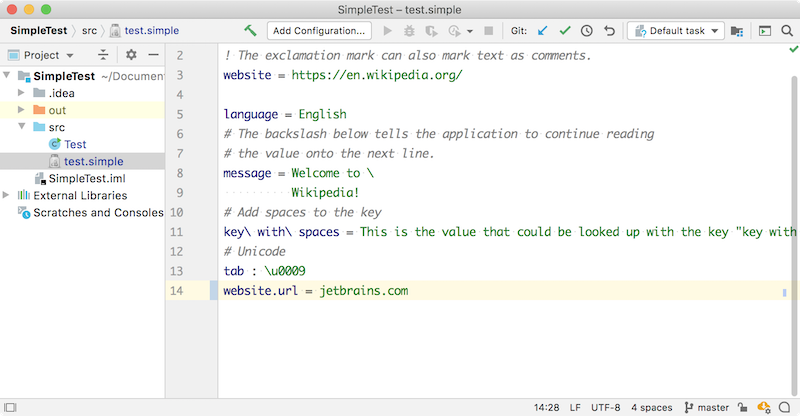Image resolution: width=800 pixels, height=416 pixels.
Task: Select test.simple in the project tree
Action: tap(93, 161)
